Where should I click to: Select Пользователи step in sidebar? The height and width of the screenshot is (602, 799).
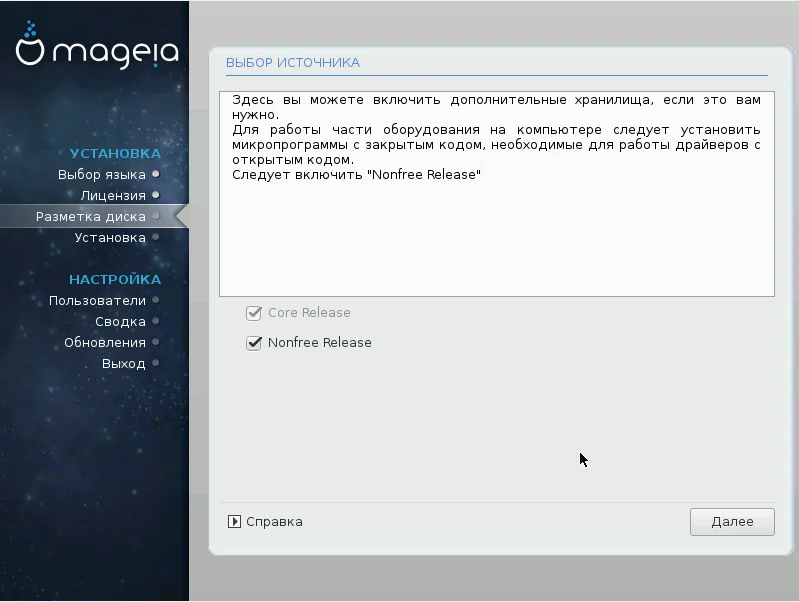(97, 300)
